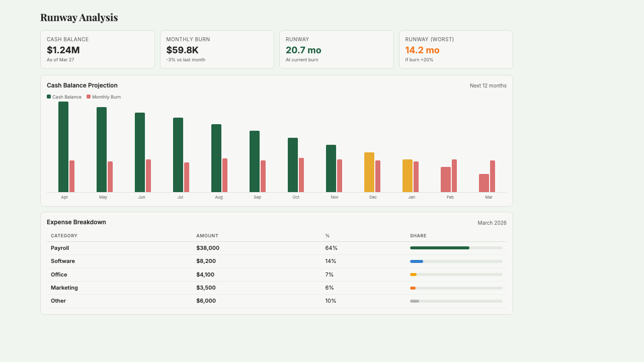
Task: Click the Payroll share progress bar
Action: point(456,248)
